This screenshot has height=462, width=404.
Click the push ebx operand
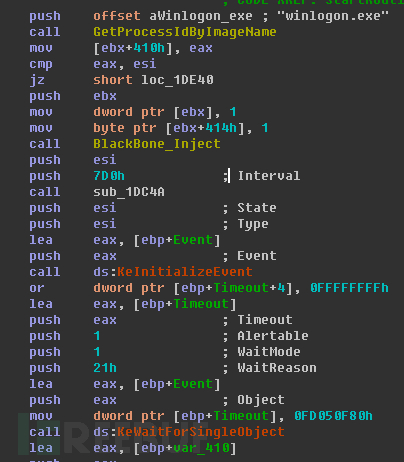(x=105, y=96)
